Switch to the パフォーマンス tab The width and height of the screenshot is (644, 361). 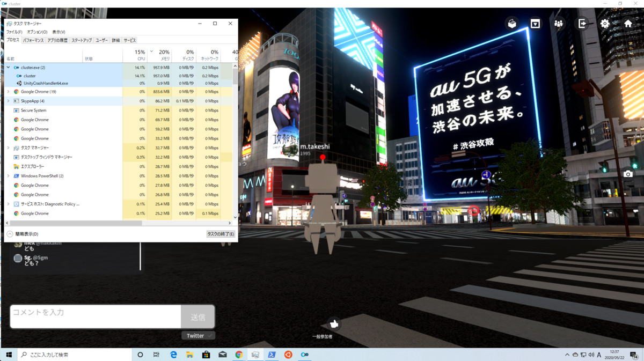coord(33,40)
